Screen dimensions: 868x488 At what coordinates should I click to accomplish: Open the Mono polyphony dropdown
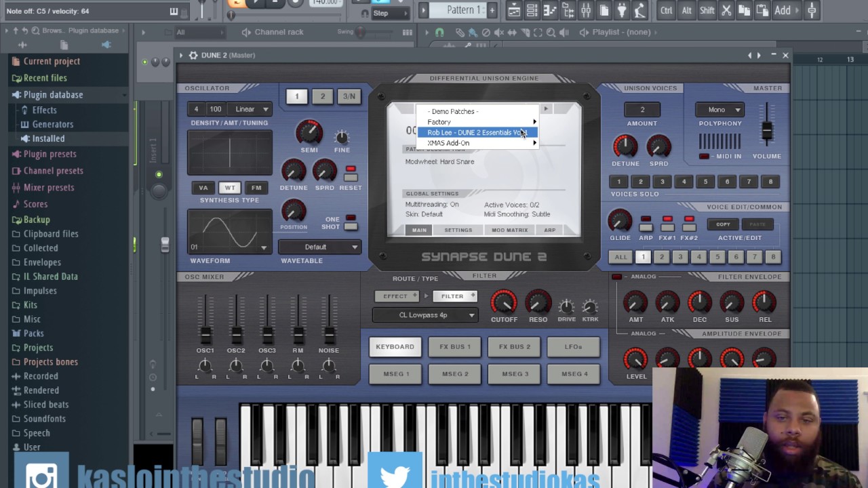pyautogui.click(x=720, y=110)
